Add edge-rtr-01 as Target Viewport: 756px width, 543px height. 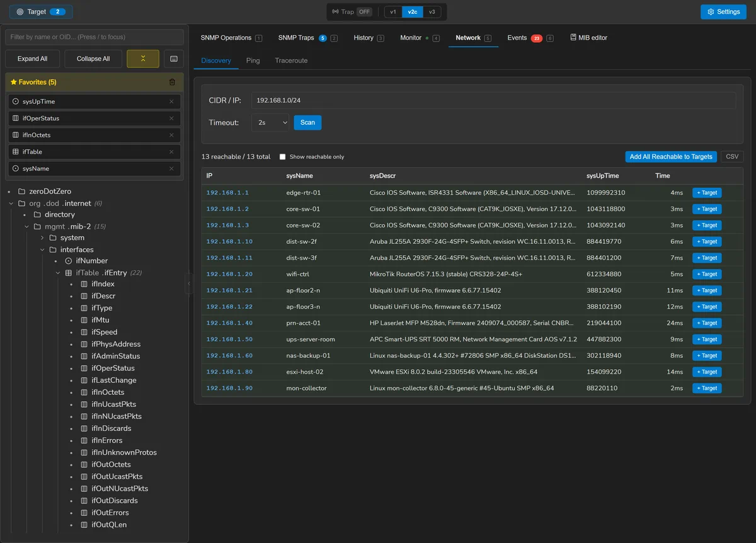tap(707, 193)
